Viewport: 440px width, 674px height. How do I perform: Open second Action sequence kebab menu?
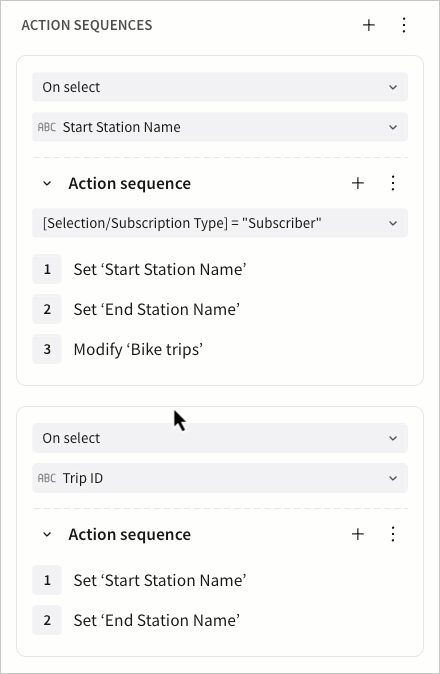pos(393,534)
